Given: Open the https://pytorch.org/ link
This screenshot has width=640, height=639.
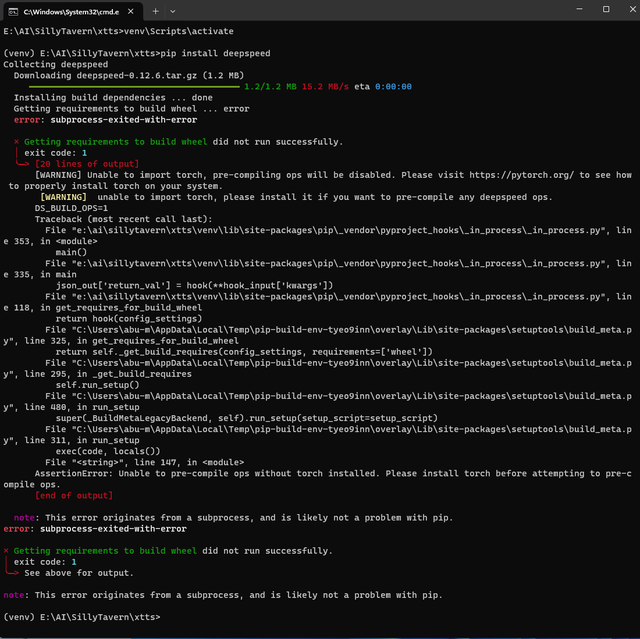Looking at the screenshot, I should point(521,175).
